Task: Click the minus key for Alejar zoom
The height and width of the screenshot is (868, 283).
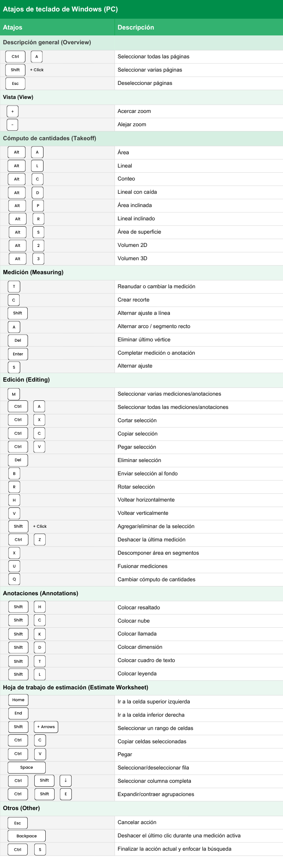Action: click(13, 125)
